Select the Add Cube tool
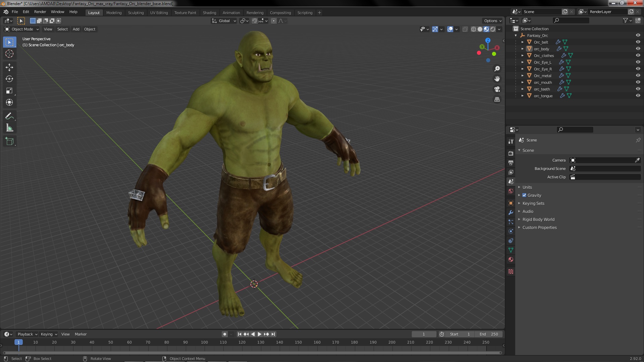 click(x=9, y=141)
